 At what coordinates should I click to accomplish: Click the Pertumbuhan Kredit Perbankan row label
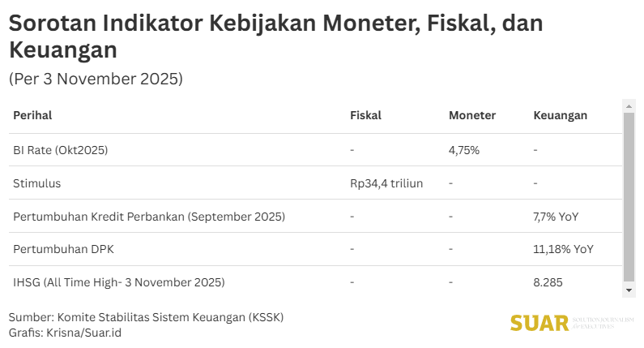click(149, 217)
